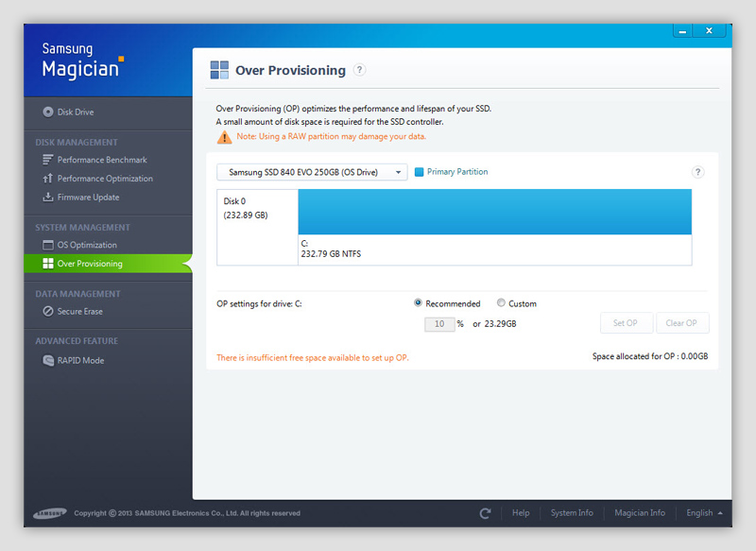Image resolution: width=756 pixels, height=551 pixels.
Task: Click the Set OP button
Action: click(627, 323)
